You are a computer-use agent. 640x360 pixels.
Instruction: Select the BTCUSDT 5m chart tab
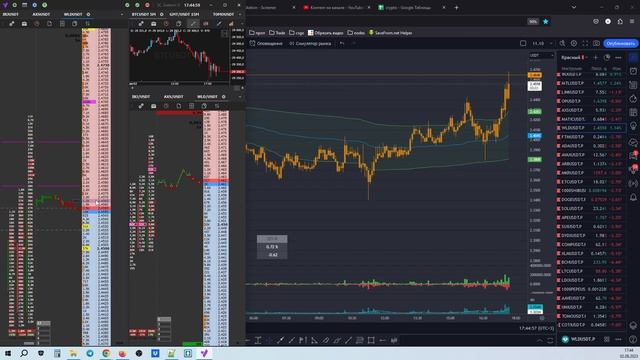pyautogui.click(x=144, y=14)
